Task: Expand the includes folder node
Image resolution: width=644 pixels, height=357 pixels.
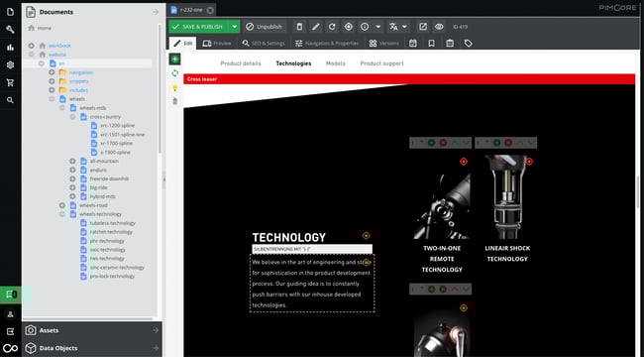Action: 52,90
